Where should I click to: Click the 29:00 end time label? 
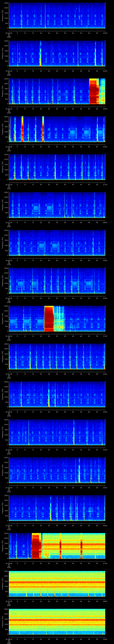pyautogui.click(x=105, y=260)
